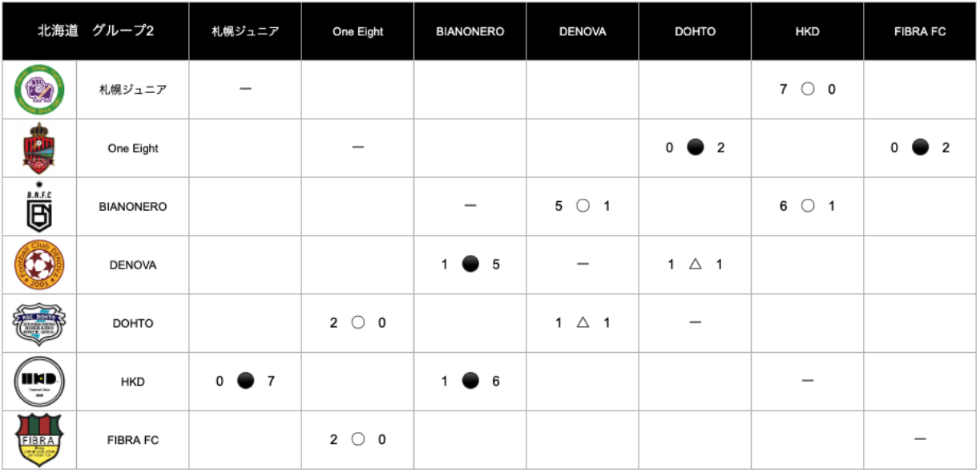Click the triangle draw mark in DENOVA vs DOHTO
The image size is (980, 473).
(x=695, y=264)
